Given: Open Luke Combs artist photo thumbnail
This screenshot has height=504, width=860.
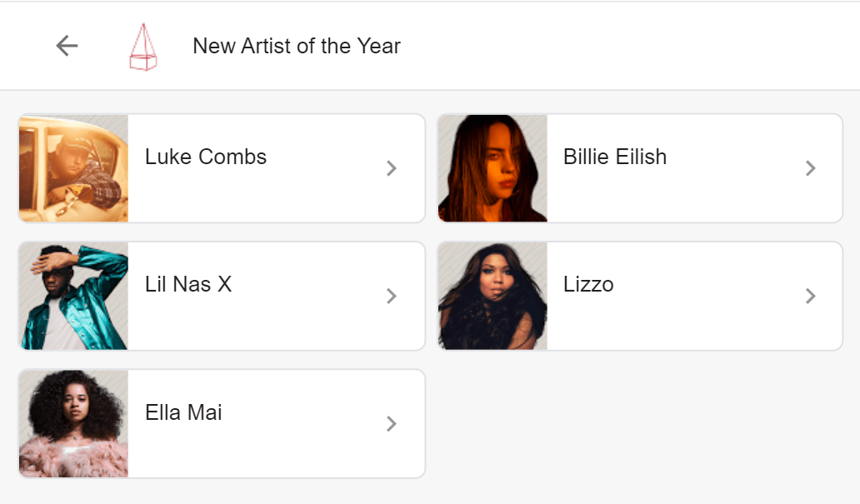Looking at the screenshot, I should [74, 168].
